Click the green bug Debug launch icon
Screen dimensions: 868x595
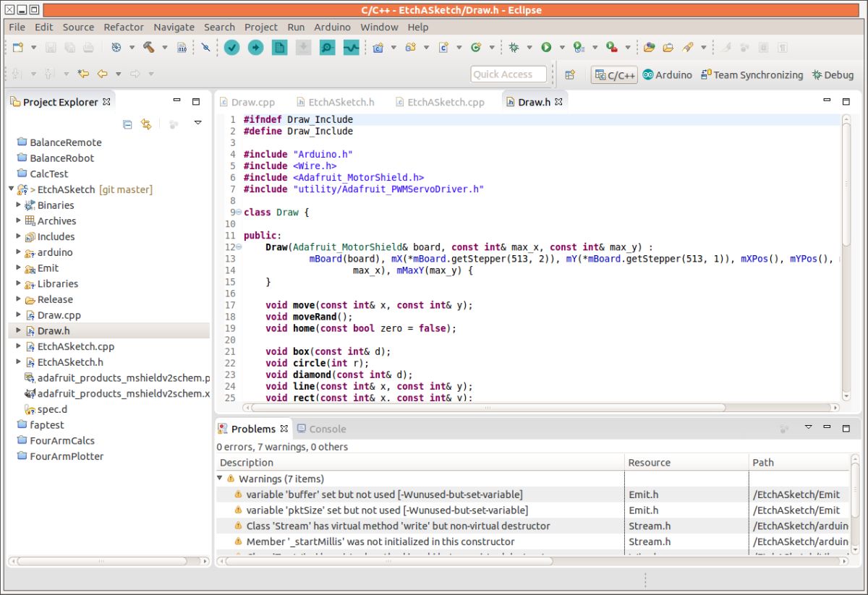point(514,48)
